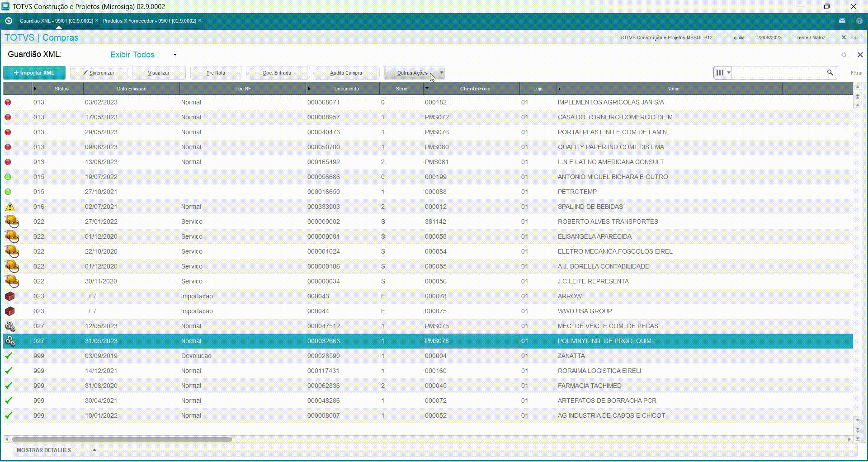Click box icon of WWD USA GROUP row
The image size is (868, 462).
tap(9, 311)
